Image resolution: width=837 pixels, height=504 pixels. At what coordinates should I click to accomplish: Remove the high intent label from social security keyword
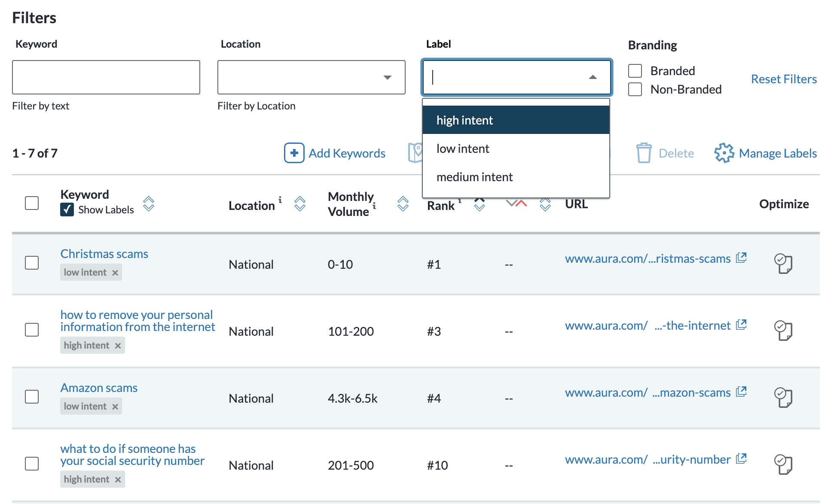click(118, 479)
